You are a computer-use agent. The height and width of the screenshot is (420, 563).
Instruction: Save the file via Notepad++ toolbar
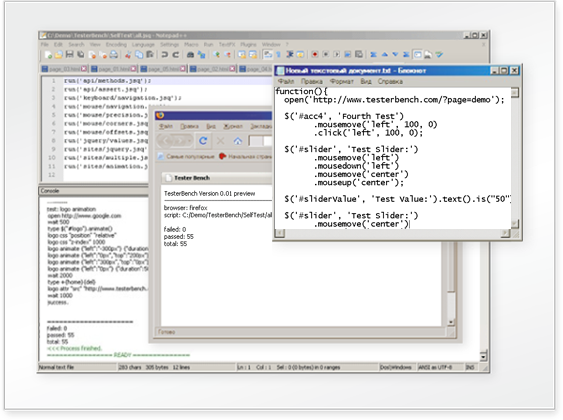(x=70, y=55)
